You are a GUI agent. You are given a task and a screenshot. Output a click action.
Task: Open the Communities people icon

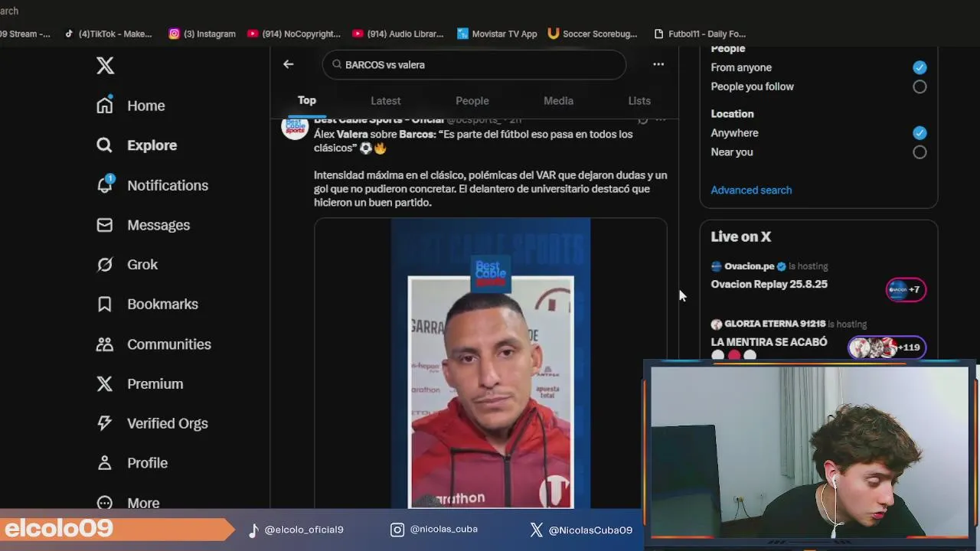(105, 344)
